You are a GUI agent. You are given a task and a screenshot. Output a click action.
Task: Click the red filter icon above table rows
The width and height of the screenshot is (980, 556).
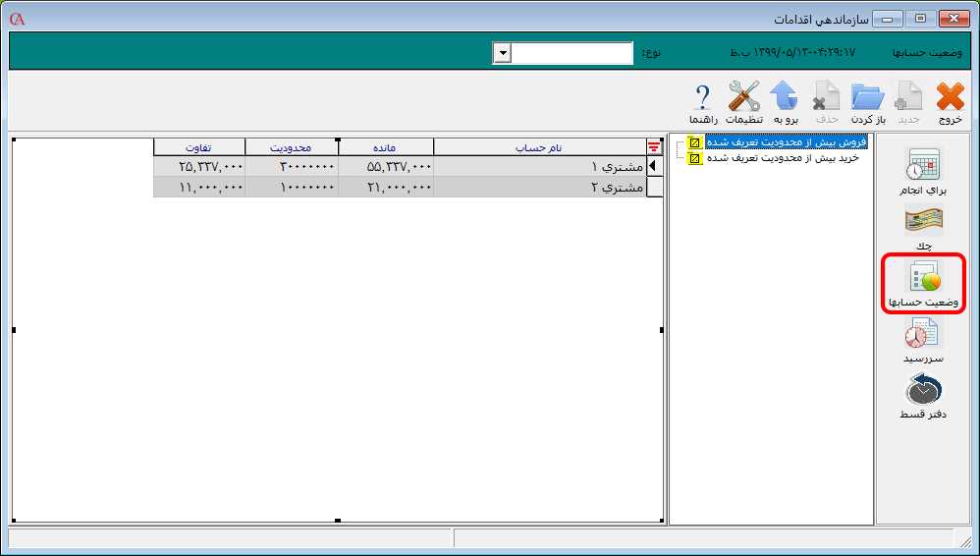pyautogui.click(x=654, y=147)
